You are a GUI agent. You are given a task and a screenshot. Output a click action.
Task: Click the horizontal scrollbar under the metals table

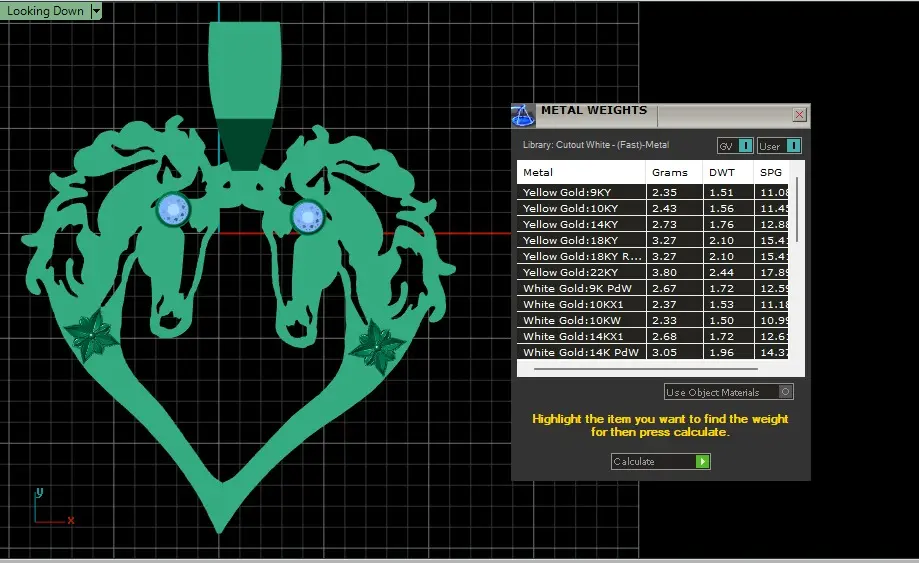click(x=646, y=369)
